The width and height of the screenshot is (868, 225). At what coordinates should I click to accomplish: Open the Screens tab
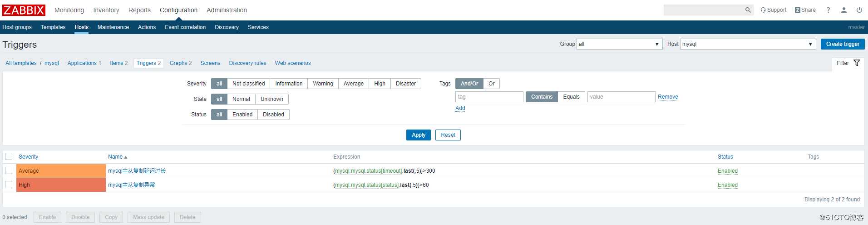tap(210, 63)
